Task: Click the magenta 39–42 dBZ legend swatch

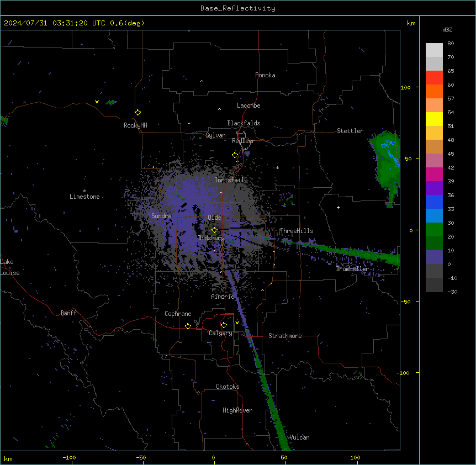Action: tap(434, 175)
